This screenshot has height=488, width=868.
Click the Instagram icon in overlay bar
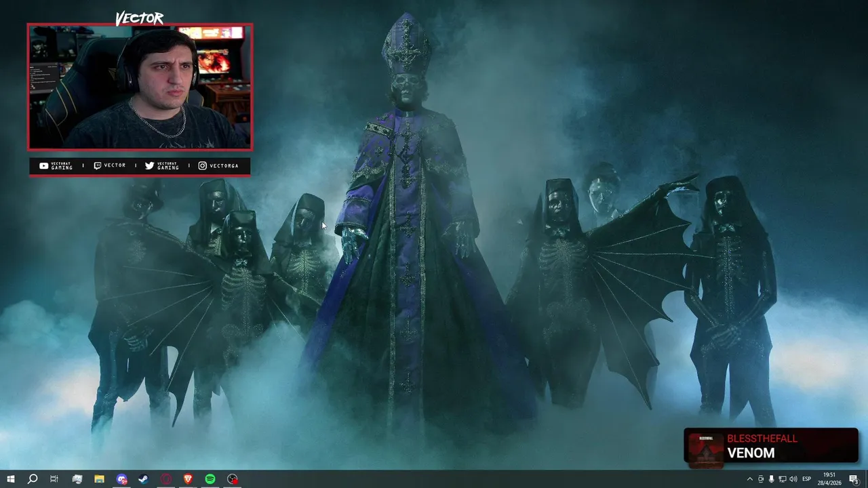pos(202,165)
